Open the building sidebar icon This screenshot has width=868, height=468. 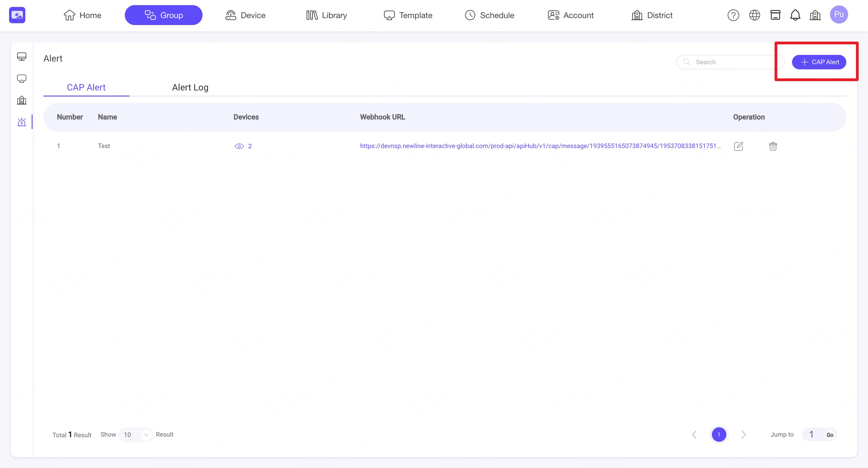[x=22, y=100]
